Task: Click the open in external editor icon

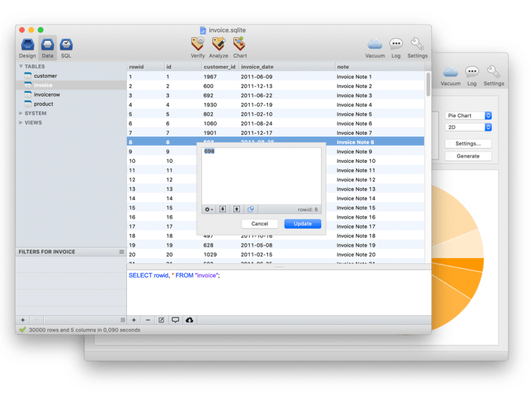Action: 251,209
